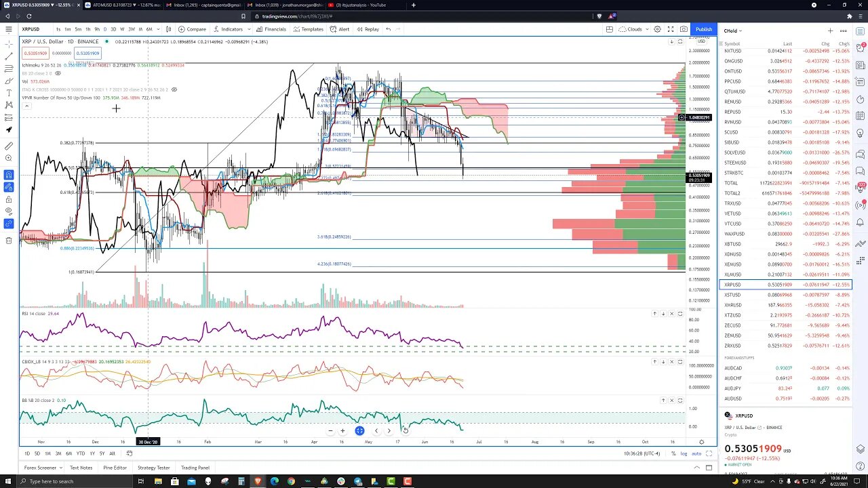Remove drawings with trash icon
The width and height of the screenshot is (868, 488).
8,240
